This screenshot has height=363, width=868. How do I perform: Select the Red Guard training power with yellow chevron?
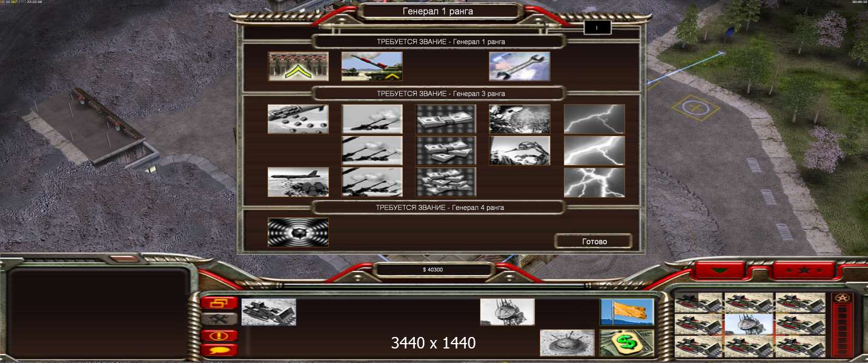tap(299, 67)
